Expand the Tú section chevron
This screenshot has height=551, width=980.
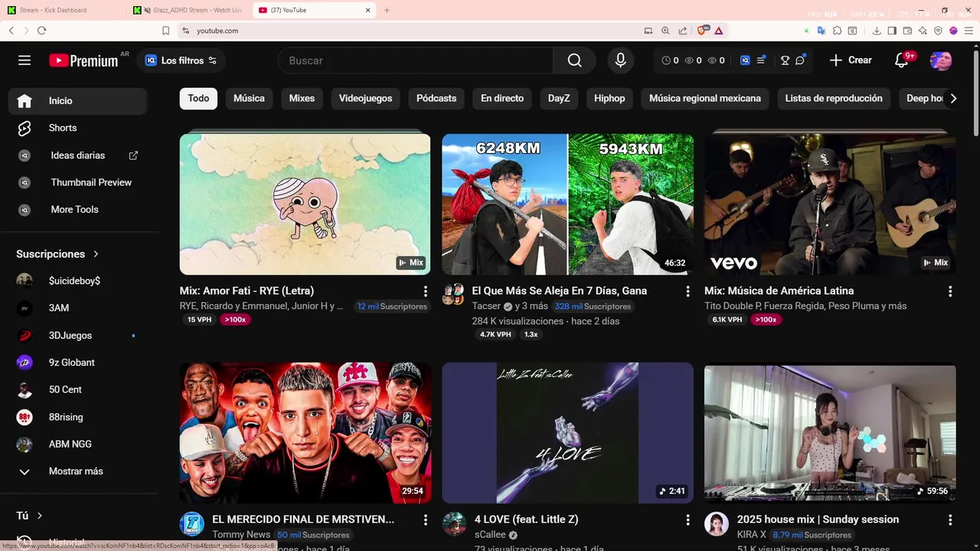point(40,516)
